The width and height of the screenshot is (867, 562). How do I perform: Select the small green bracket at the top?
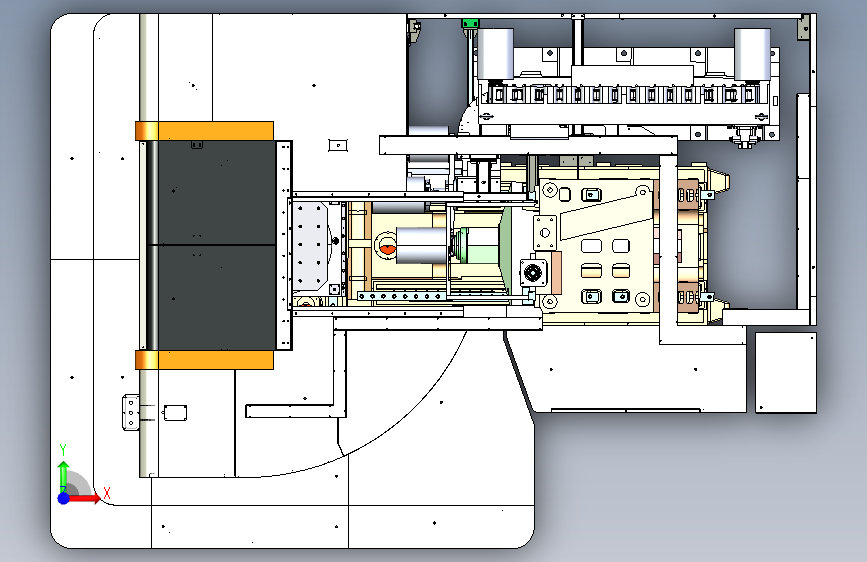pyautogui.click(x=470, y=23)
